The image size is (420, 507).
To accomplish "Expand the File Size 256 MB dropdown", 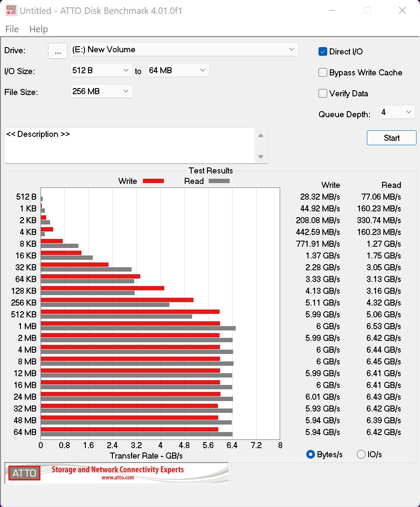I will coord(102,91).
